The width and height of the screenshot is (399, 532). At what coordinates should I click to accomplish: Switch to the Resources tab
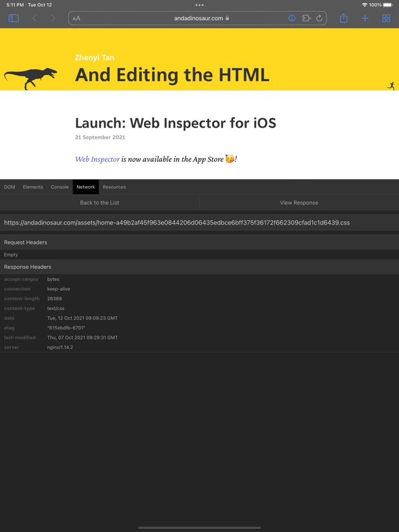114,187
